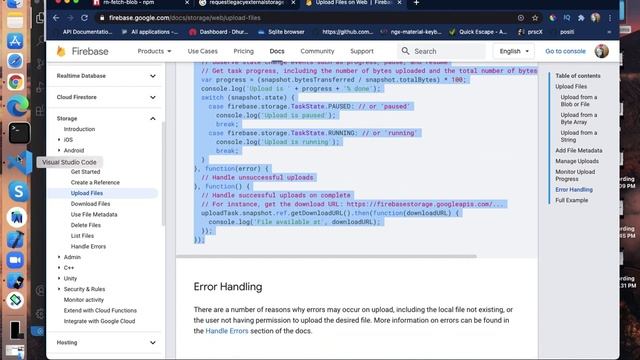The height and width of the screenshot is (360, 640).
Task: Launch Google Chrome from the dock
Action: coord(16,82)
